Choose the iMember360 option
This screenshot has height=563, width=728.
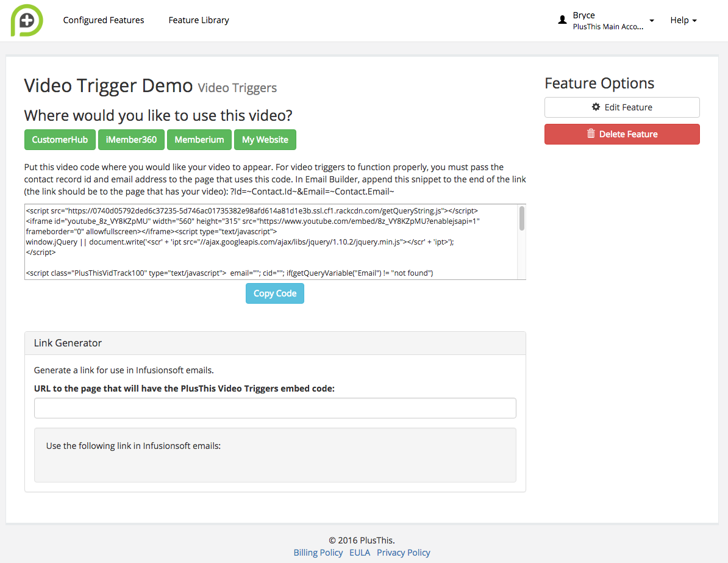pos(131,139)
